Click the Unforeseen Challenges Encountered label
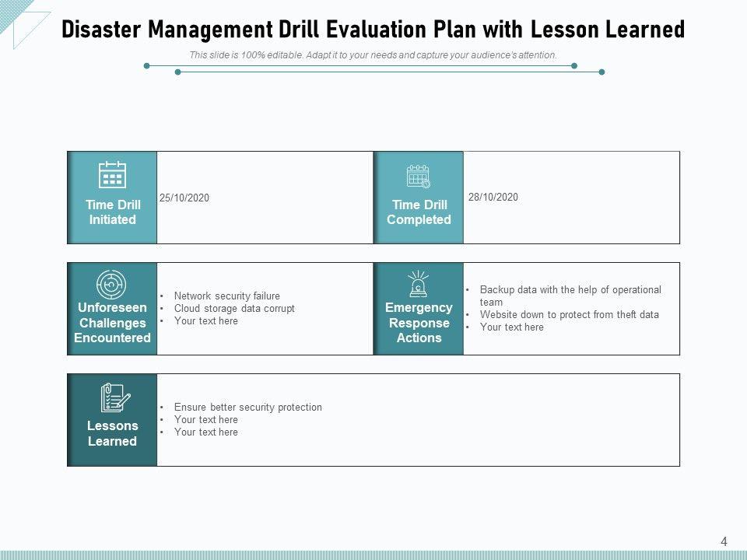This screenshot has width=747, height=560. click(x=112, y=323)
